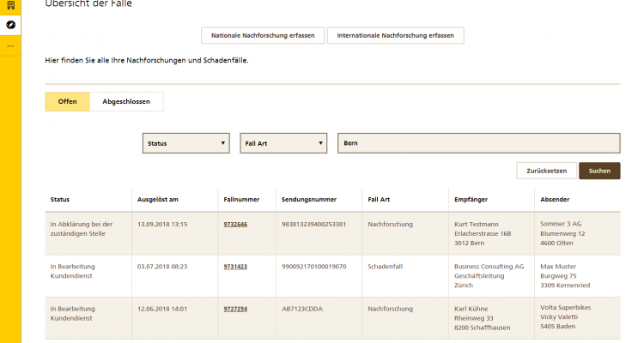The height and width of the screenshot is (343, 644).
Task: Click the Schadenfall cell
Action: click(x=386, y=267)
